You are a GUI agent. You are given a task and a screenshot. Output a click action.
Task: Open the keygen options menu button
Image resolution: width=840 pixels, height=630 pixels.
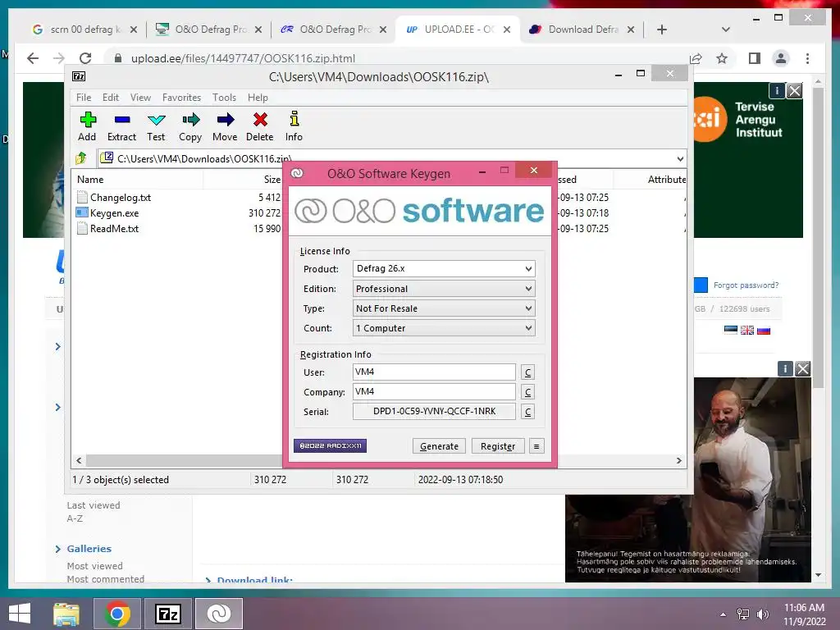(536, 445)
